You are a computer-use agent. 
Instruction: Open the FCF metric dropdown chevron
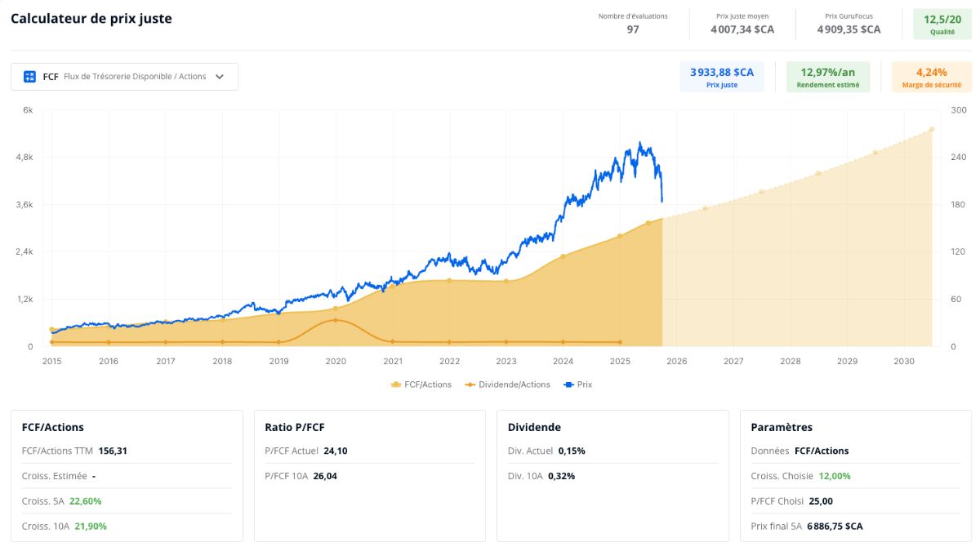220,77
